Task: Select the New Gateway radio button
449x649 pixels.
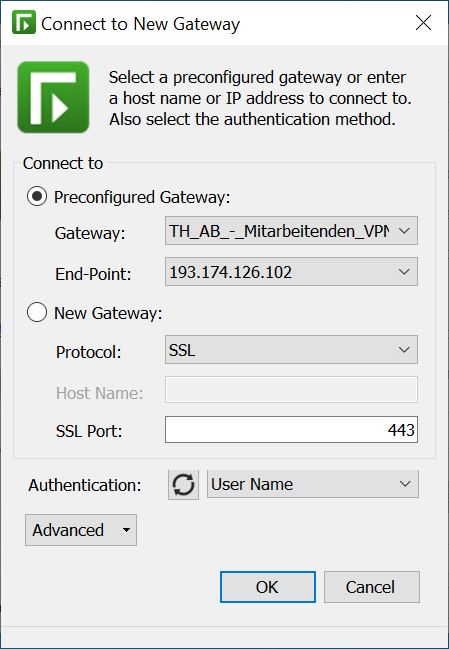Action: pyautogui.click(x=37, y=312)
